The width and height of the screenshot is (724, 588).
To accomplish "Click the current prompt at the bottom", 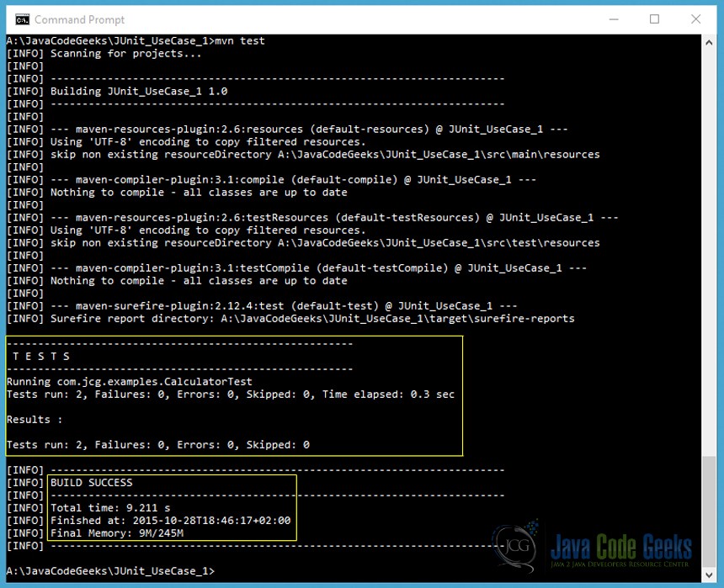I will tap(109, 570).
